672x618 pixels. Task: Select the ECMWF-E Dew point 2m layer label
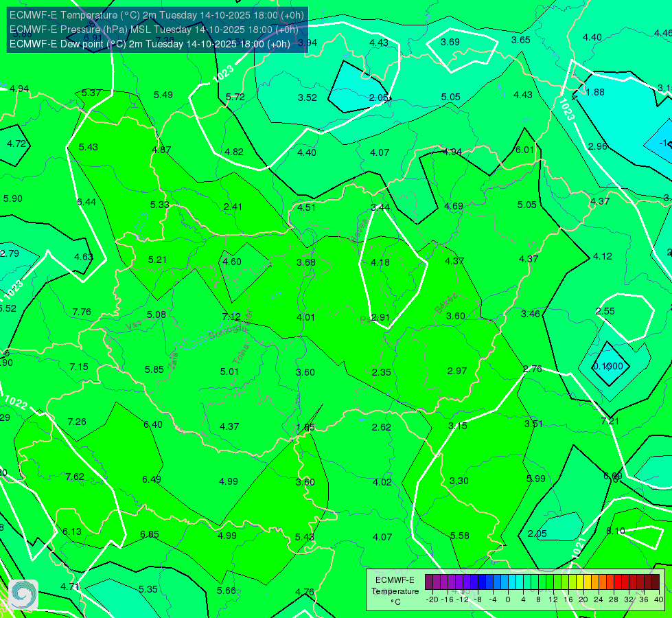(x=150, y=44)
